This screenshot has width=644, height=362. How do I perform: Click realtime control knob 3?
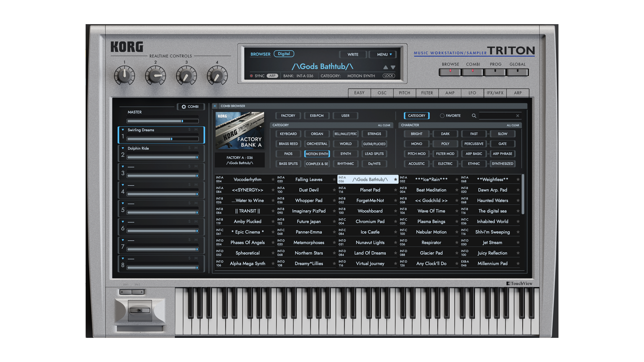pyautogui.click(x=186, y=76)
